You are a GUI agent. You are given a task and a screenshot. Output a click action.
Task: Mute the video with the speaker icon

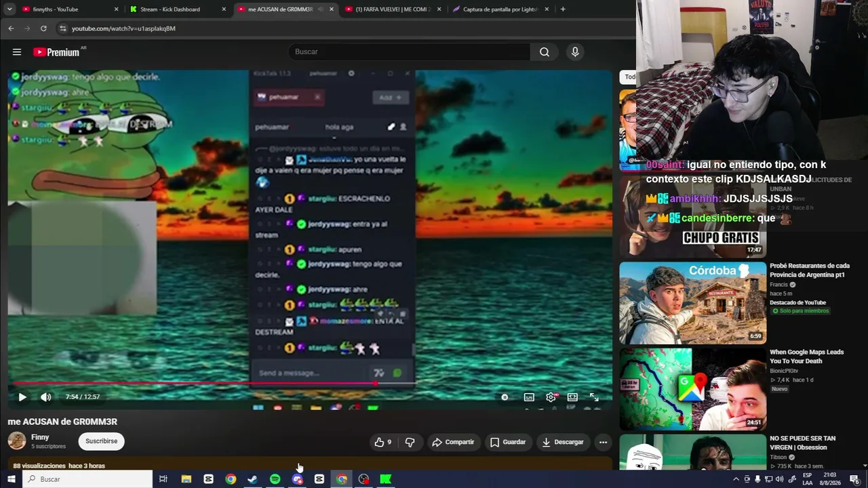tap(45, 397)
